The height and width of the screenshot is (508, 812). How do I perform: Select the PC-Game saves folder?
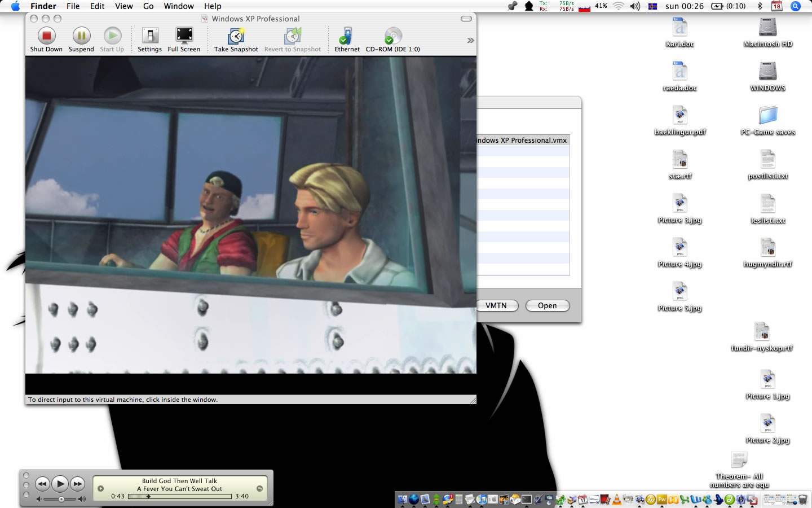click(x=768, y=121)
